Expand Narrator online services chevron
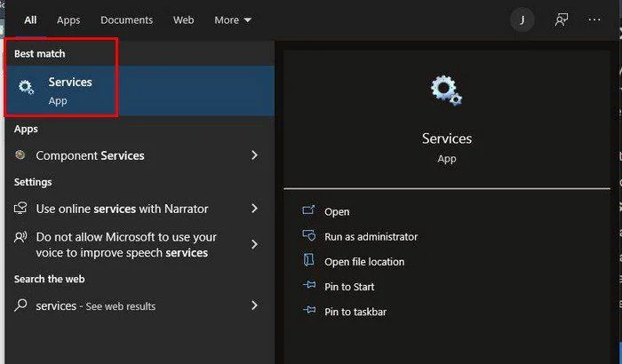This screenshot has height=364, width=622. coord(255,208)
